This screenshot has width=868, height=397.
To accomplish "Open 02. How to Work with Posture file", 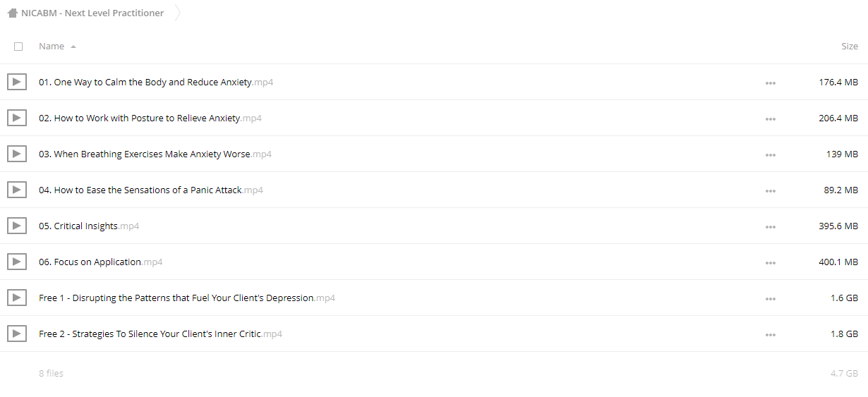I will click(150, 118).
